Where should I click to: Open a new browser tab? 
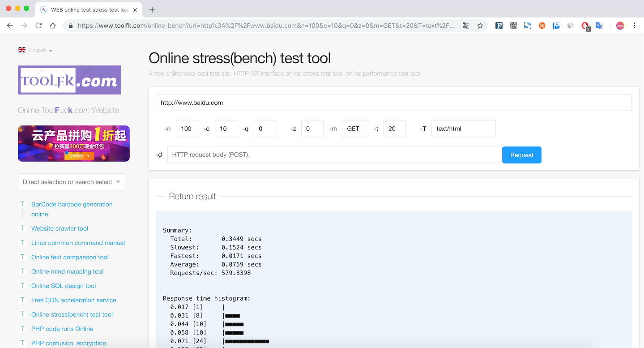152,10
